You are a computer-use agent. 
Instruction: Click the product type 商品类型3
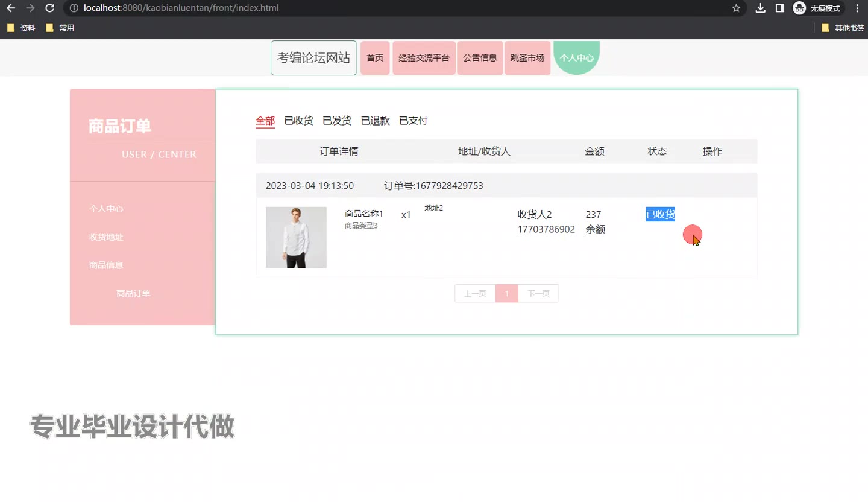(361, 226)
